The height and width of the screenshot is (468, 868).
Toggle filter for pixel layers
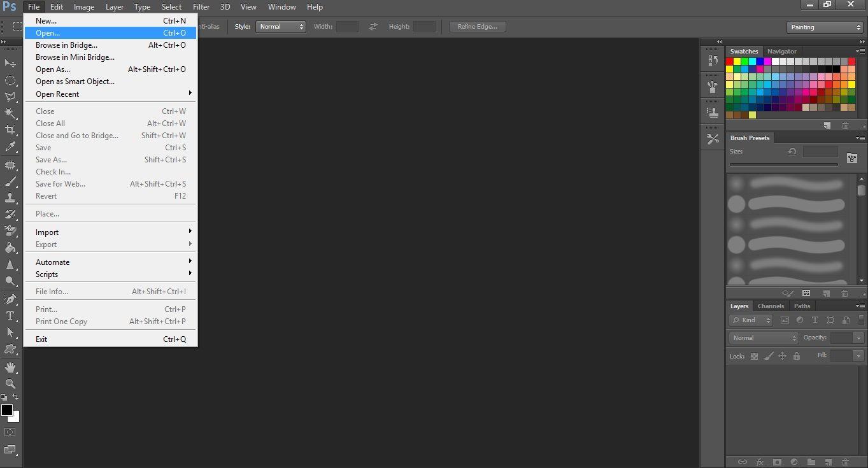click(785, 320)
